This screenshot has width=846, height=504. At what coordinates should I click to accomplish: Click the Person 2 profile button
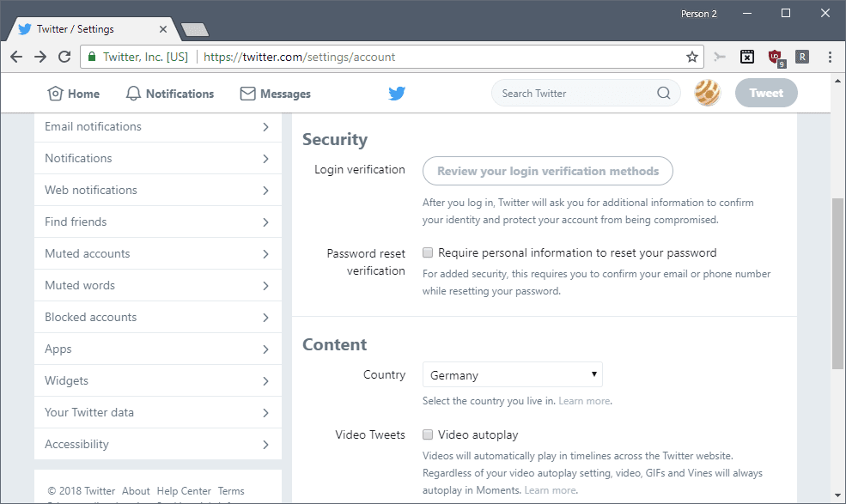698,14
